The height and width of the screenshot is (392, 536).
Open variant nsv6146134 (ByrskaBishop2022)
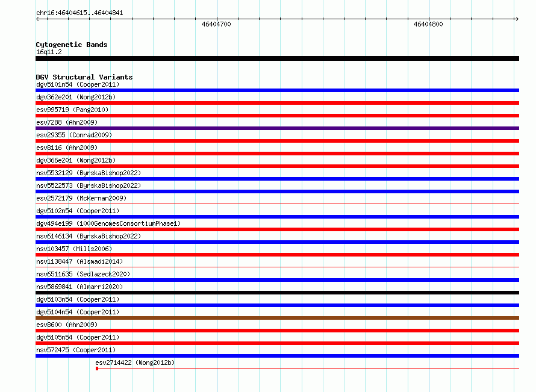89,236
